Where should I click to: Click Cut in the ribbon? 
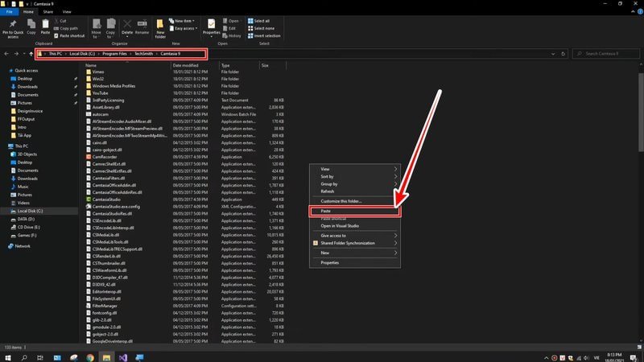coord(60,21)
